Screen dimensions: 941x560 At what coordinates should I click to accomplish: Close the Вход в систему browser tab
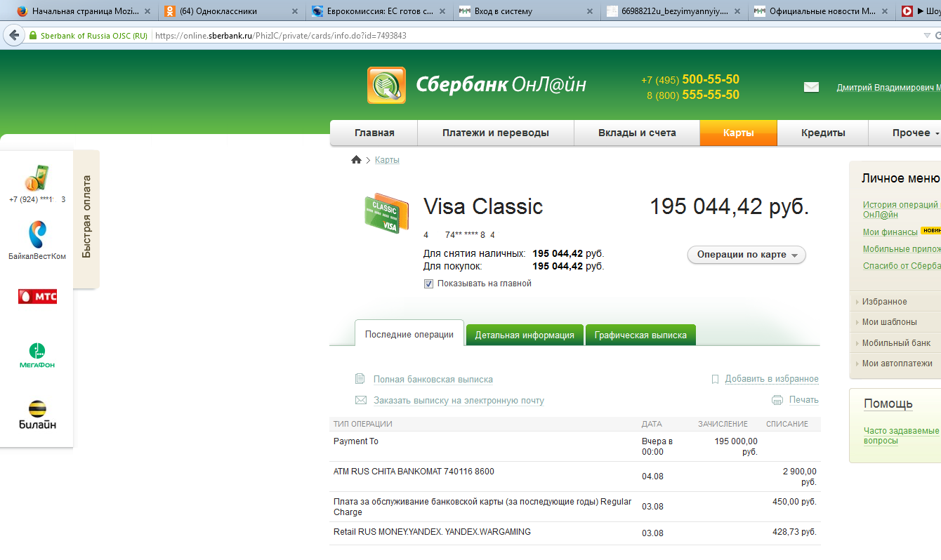point(589,11)
